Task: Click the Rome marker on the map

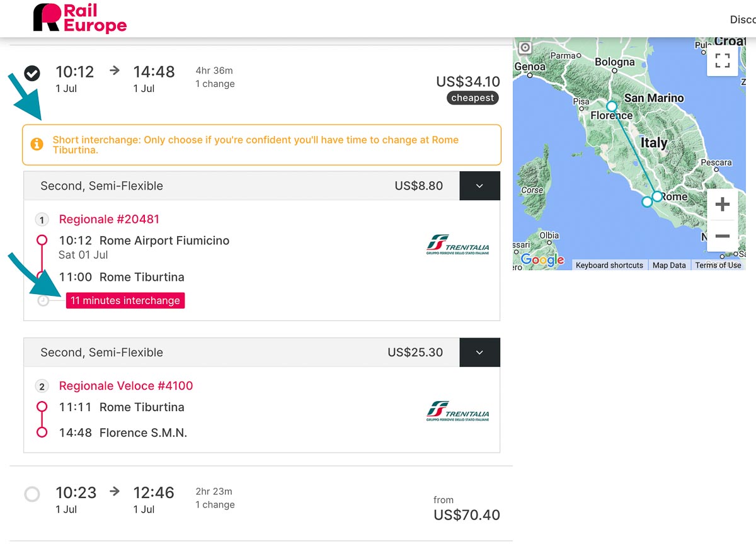Action: click(657, 196)
